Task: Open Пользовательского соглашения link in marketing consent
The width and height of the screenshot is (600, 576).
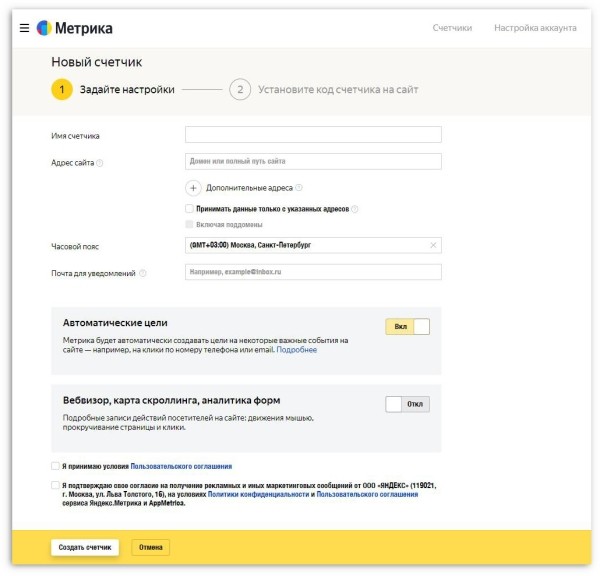Action: coord(367,494)
